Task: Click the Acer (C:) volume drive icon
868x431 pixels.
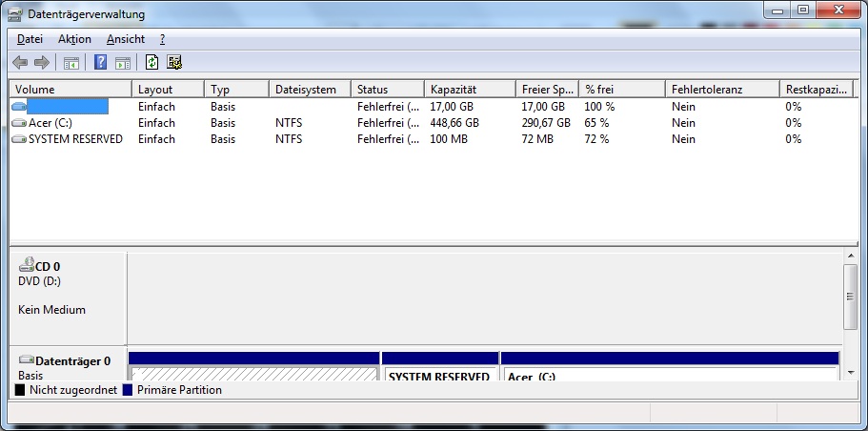Action: pyautogui.click(x=19, y=123)
